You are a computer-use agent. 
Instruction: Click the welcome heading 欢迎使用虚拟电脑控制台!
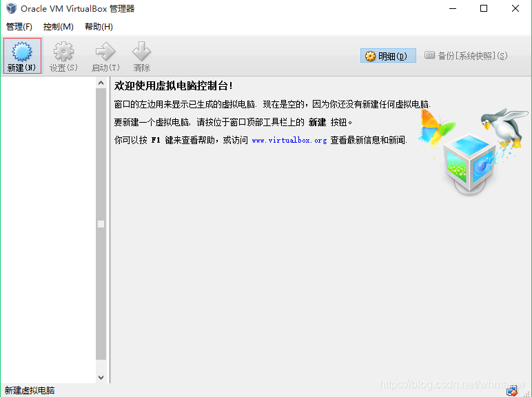coord(174,86)
